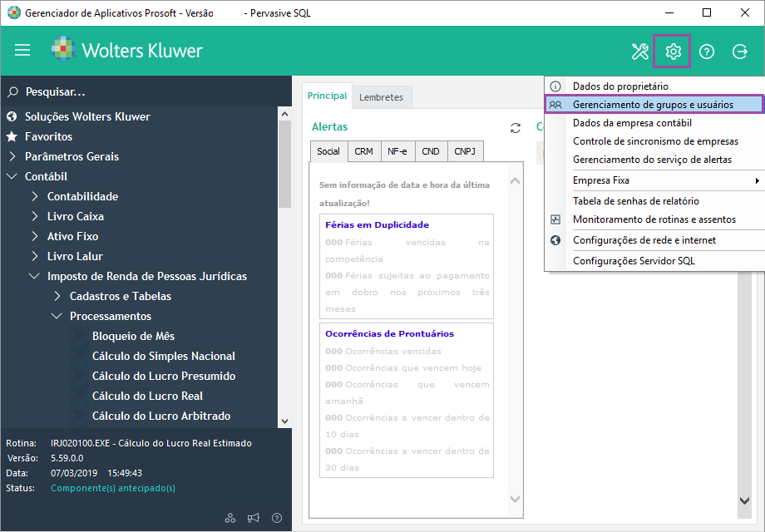Expand Parâmetros Gerais node
The height and width of the screenshot is (532, 765).
[12, 156]
